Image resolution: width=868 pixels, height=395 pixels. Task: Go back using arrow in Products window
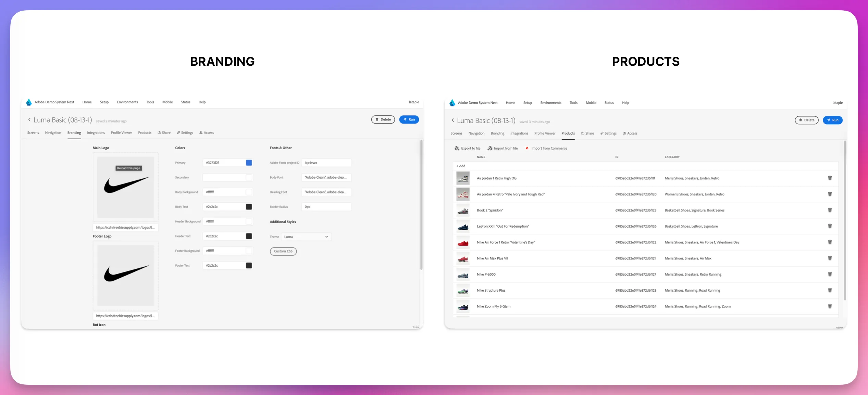click(x=453, y=120)
